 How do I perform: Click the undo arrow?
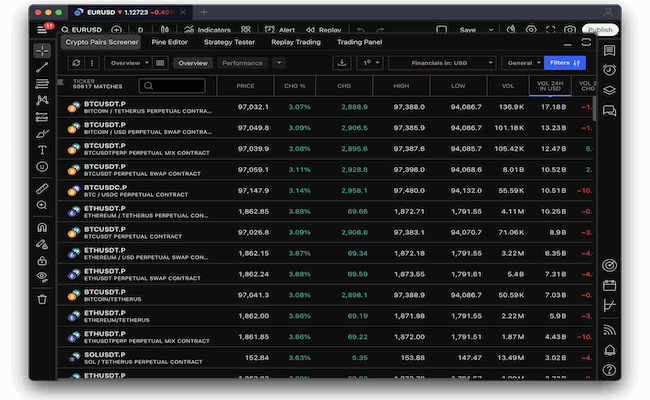point(361,30)
